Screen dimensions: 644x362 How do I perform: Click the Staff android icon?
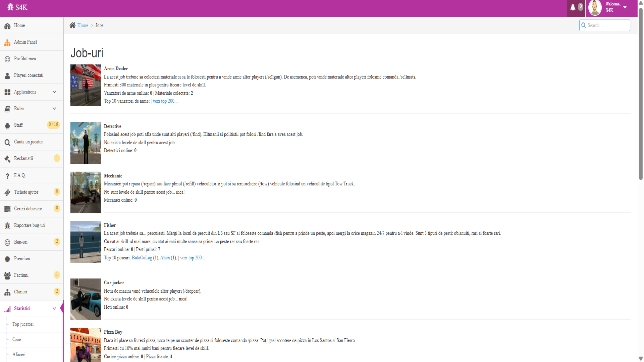click(7, 125)
